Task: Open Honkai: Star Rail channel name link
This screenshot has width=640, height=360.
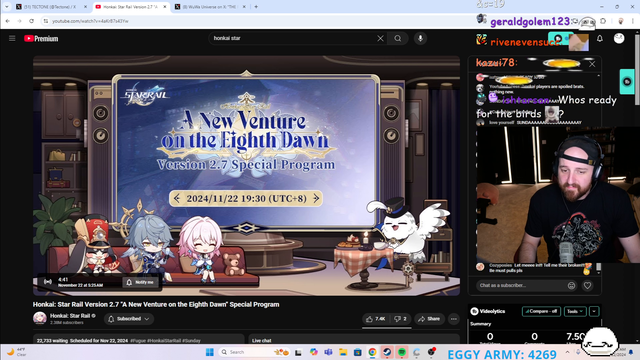Action: [x=70, y=316]
